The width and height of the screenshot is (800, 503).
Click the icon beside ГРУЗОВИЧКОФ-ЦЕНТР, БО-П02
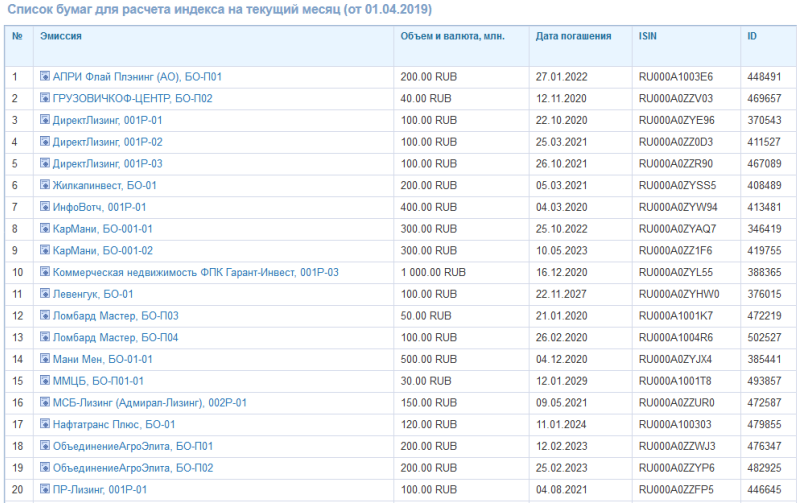click(x=45, y=98)
